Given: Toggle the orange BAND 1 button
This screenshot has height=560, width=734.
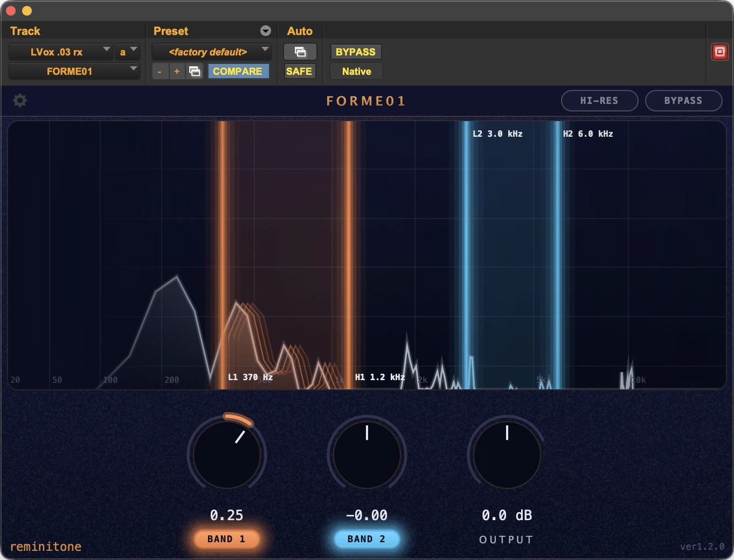Looking at the screenshot, I should click(226, 539).
